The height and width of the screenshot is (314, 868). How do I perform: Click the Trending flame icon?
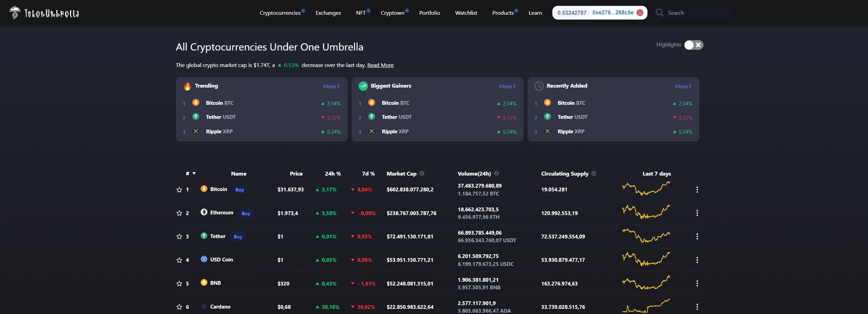point(187,86)
